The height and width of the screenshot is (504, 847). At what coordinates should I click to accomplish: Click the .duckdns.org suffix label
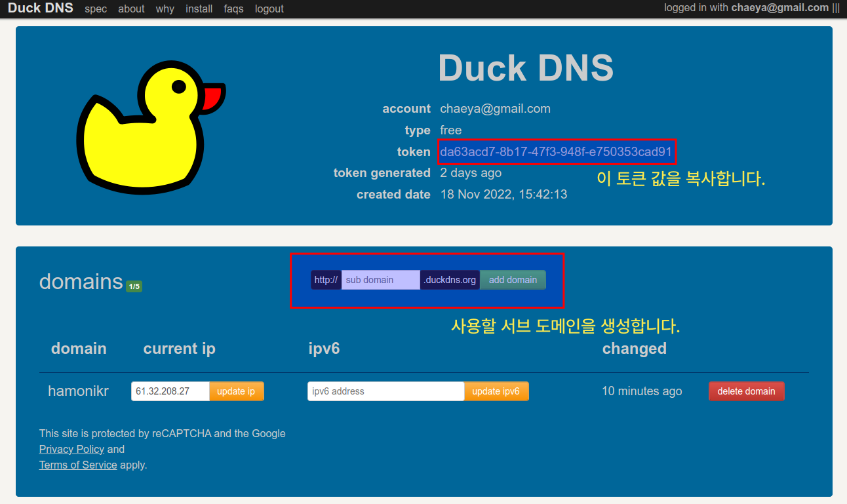point(450,280)
